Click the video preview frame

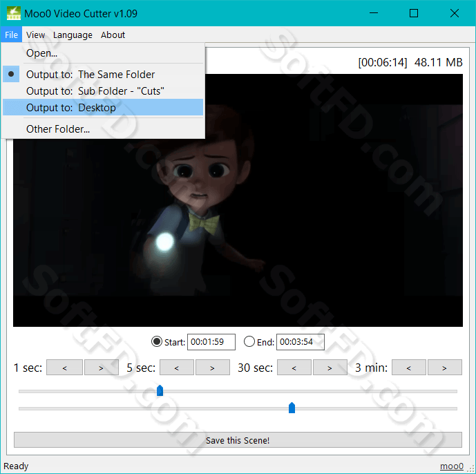[x=238, y=200]
